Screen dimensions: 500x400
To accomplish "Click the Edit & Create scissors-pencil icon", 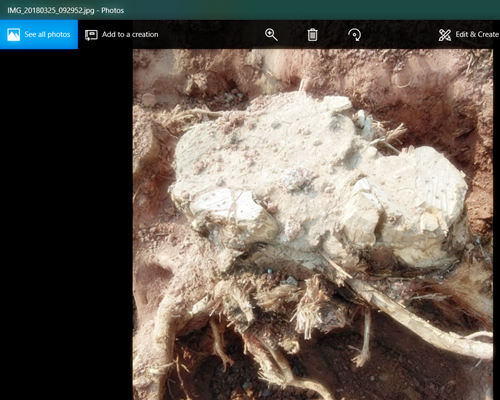I will pos(445,35).
